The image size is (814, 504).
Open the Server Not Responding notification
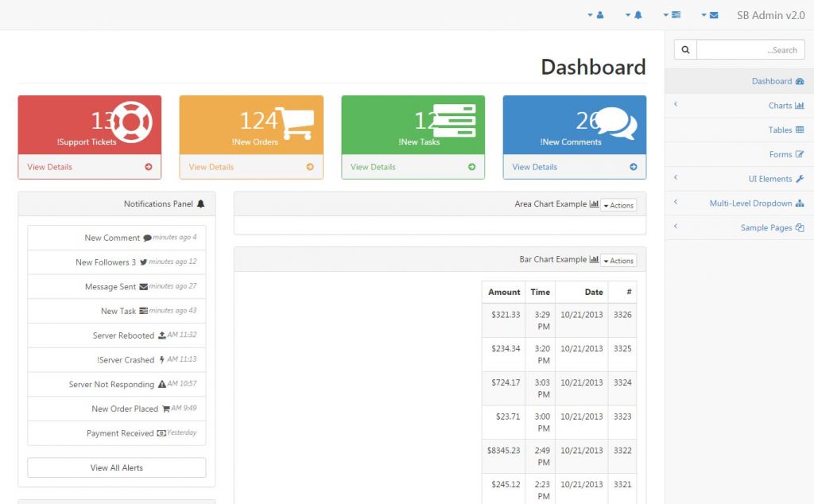[117, 384]
